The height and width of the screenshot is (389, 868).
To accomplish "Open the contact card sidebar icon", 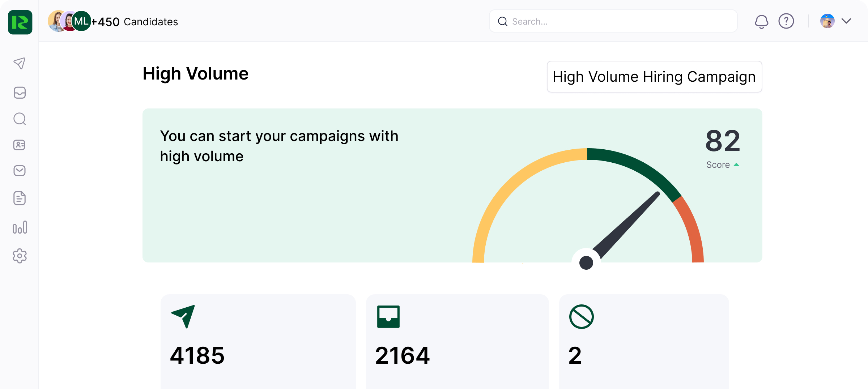I will tap(20, 145).
